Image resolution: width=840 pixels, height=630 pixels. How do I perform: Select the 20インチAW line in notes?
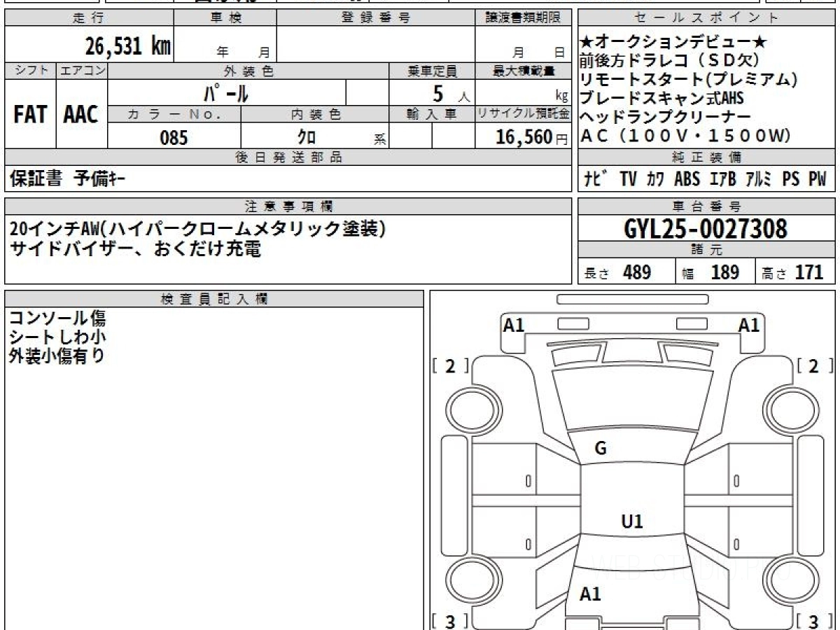pos(198,229)
